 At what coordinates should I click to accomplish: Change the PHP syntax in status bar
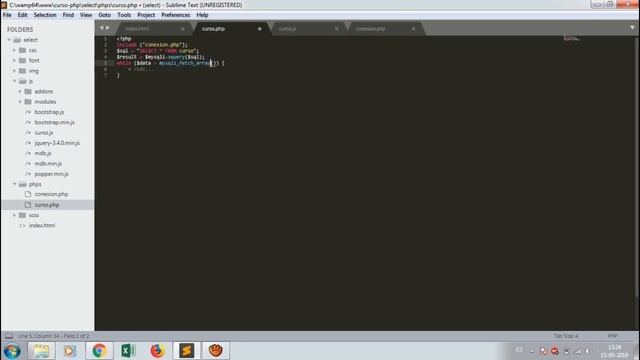coord(612,336)
